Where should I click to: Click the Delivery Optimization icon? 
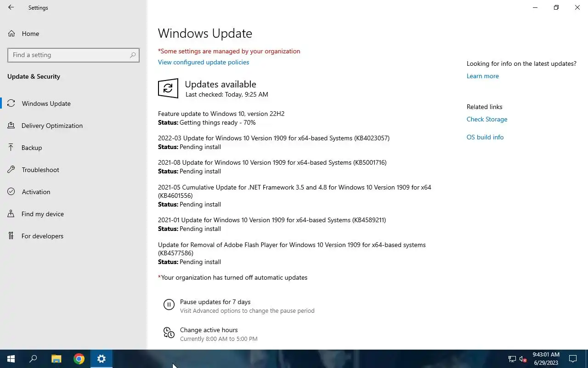click(11, 126)
